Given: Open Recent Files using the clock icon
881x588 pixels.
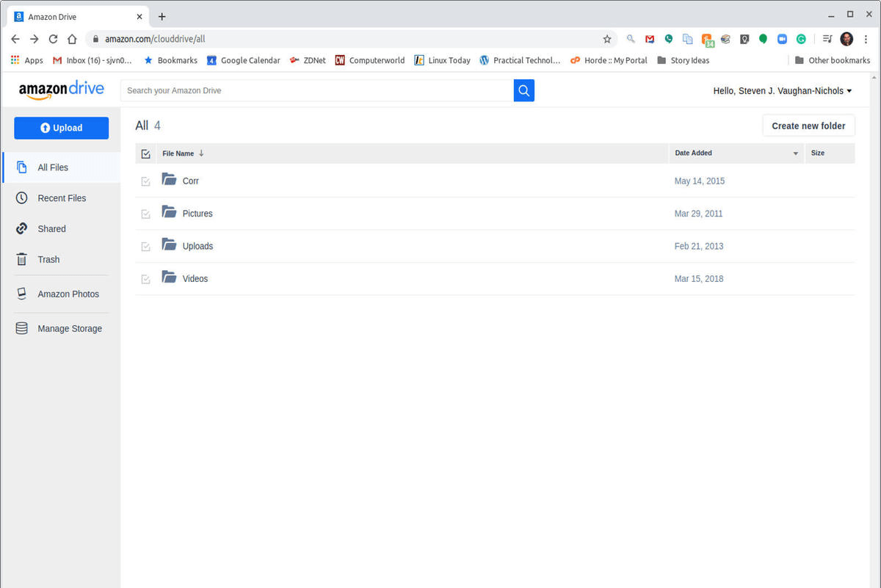Looking at the screenshot, I should point(21,198).
